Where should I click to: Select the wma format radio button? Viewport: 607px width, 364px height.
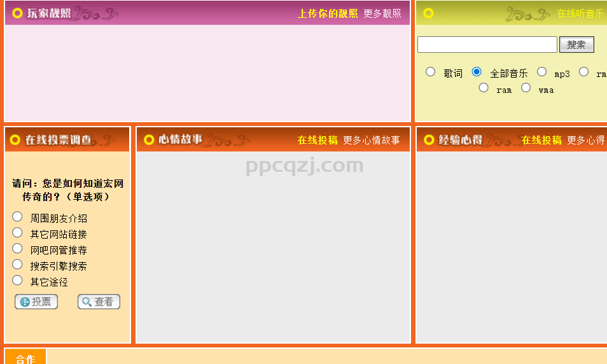pos(526,88)
